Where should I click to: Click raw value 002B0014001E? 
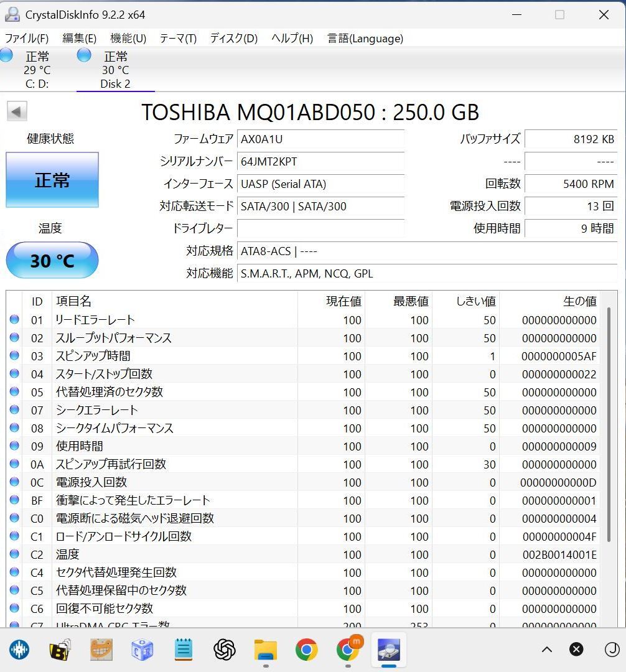point(559,554)
